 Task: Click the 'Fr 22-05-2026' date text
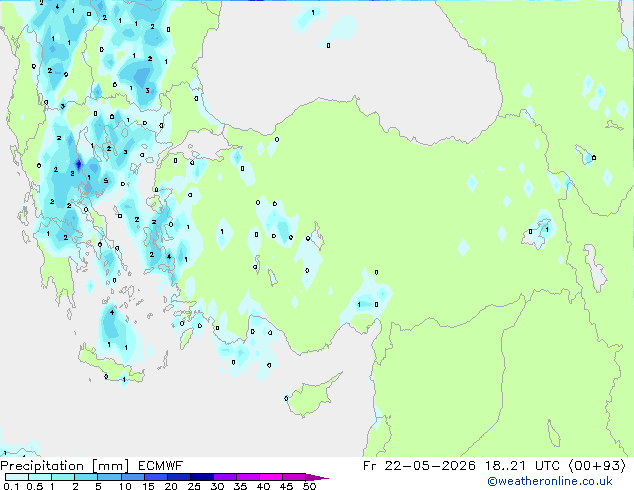(x=419, y=466)
